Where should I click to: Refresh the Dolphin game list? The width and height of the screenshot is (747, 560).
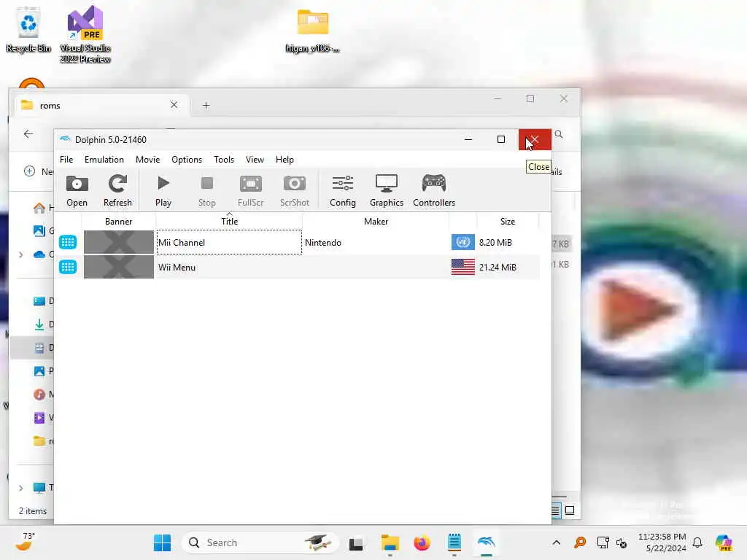(117, 190)
